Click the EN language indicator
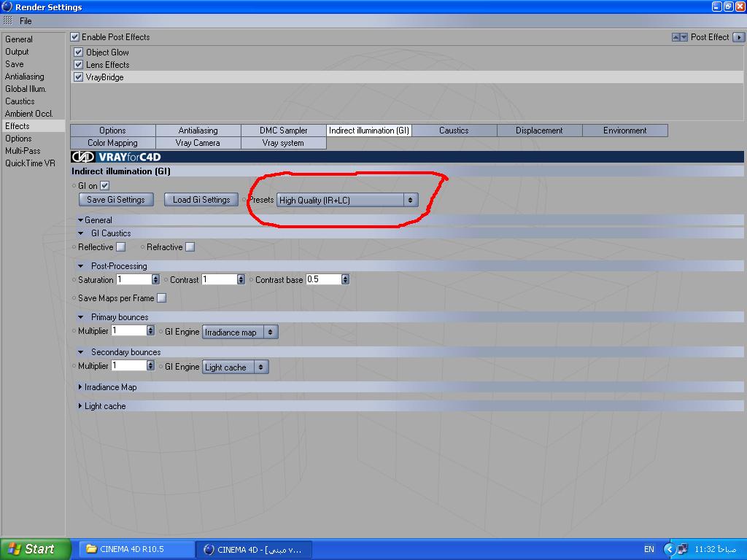The height and width of the screenshot is (560, 747). click(649, 549)
